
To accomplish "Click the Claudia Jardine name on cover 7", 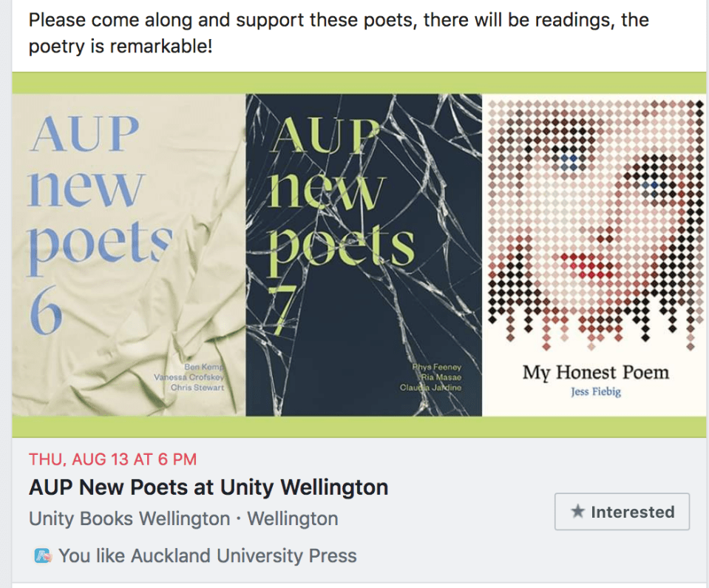I will tap(431, 388).
